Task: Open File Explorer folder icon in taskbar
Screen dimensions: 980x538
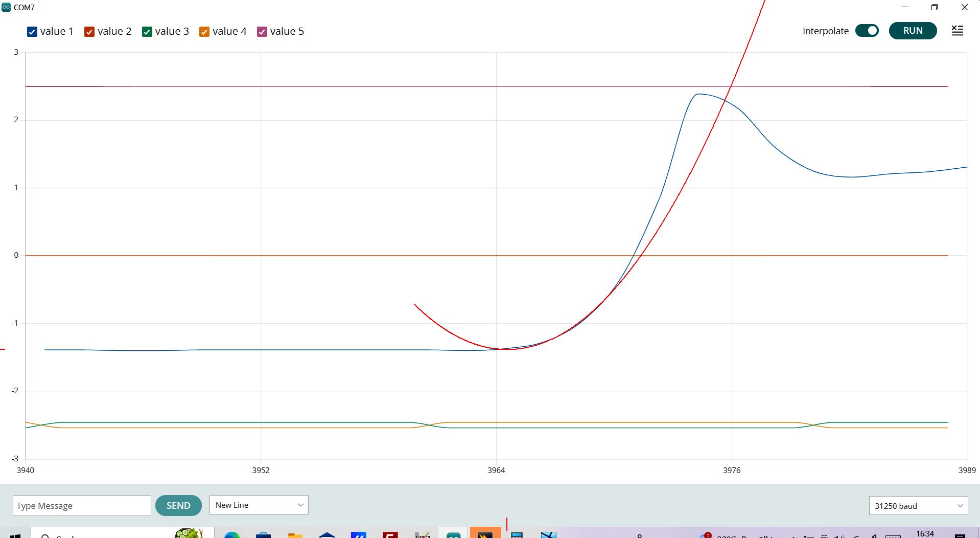Action: (x=295, y=535)
